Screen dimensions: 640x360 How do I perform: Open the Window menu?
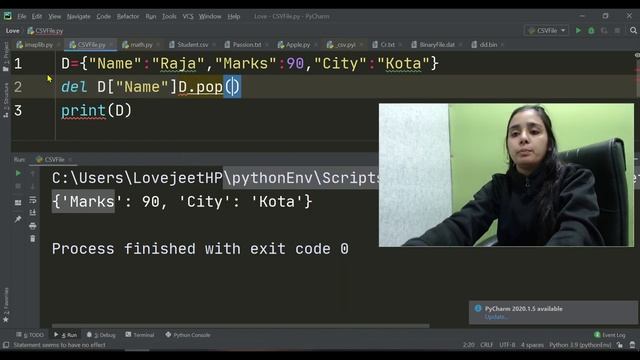(210, 16)
